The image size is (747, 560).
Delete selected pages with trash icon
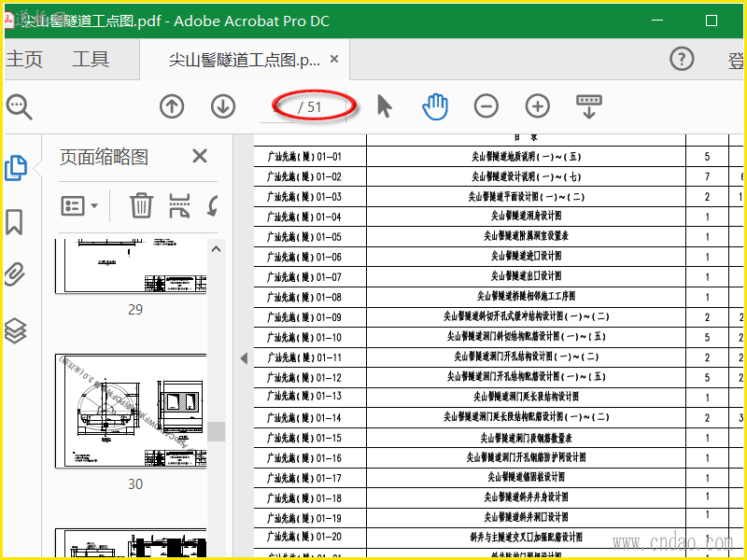click(141, 205)
